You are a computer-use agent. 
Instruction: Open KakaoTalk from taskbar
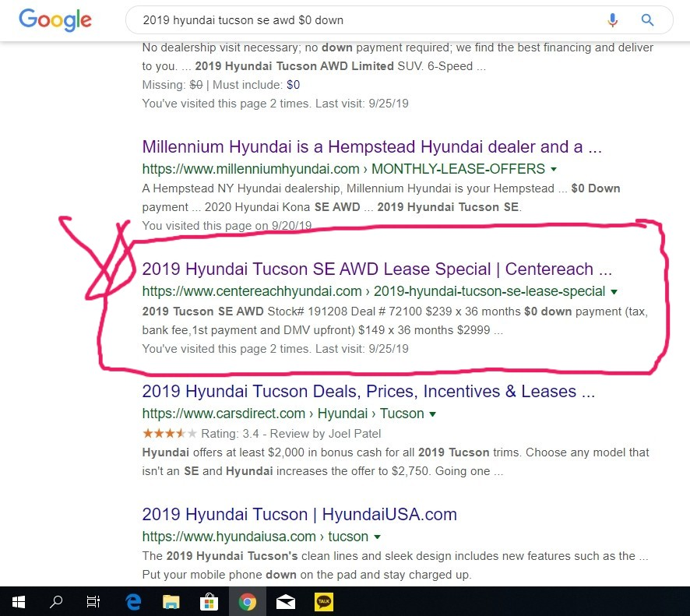(x=324, y=601)
